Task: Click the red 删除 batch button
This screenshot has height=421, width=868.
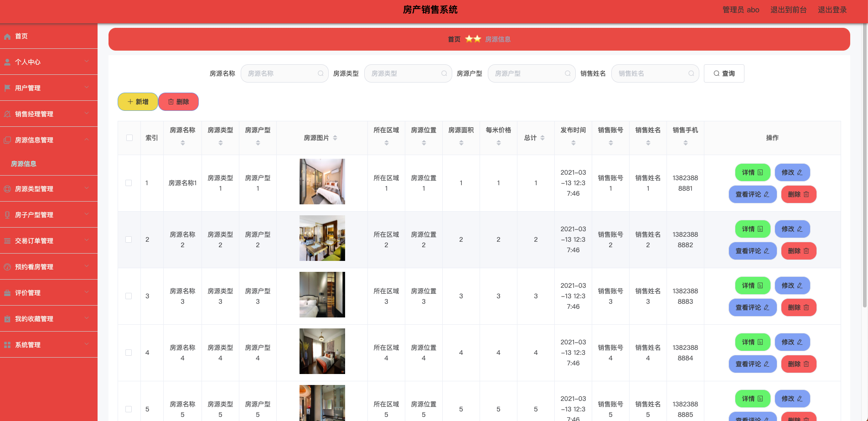Action: pyautogui.click(x=178, y=102)
